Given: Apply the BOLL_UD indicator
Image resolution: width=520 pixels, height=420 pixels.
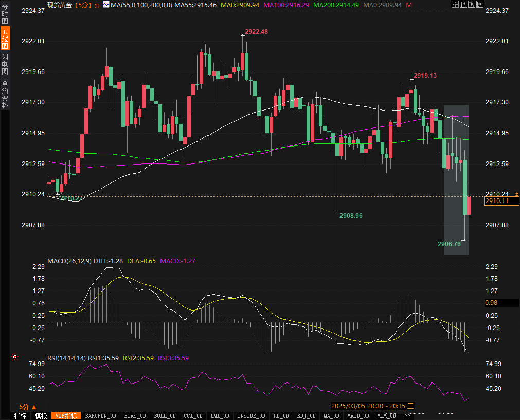Looking at the screenshot, I should (x=165, y=416).
